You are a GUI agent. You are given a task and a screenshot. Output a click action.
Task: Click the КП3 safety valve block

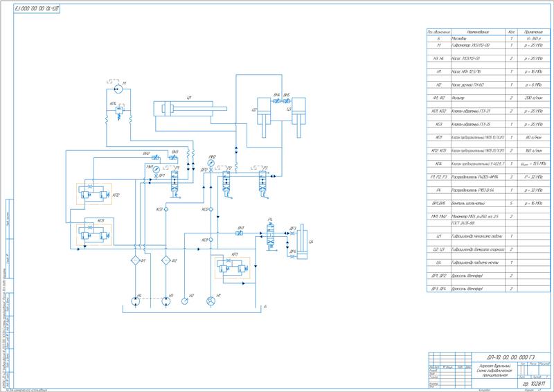tap(94, 234)
